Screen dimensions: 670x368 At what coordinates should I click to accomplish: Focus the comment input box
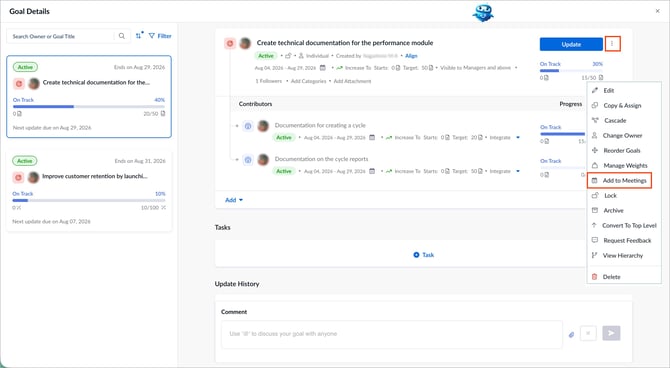click(391, 334)
